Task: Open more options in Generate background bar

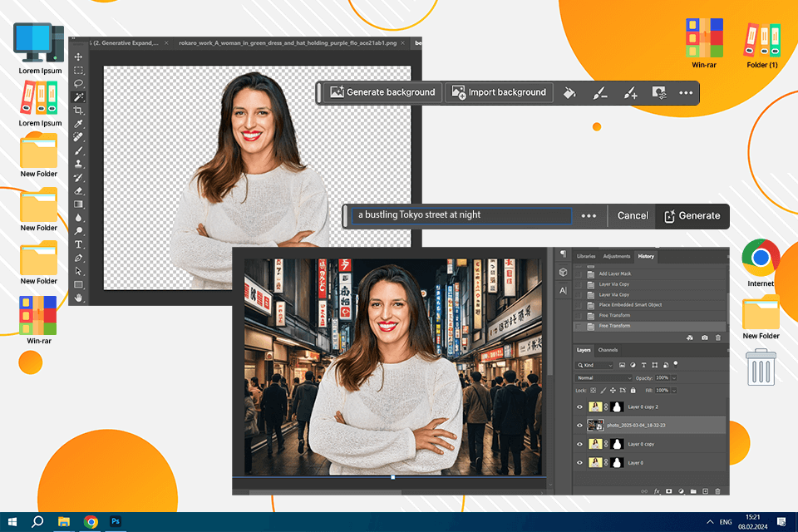Action: (x=686, y=92)
